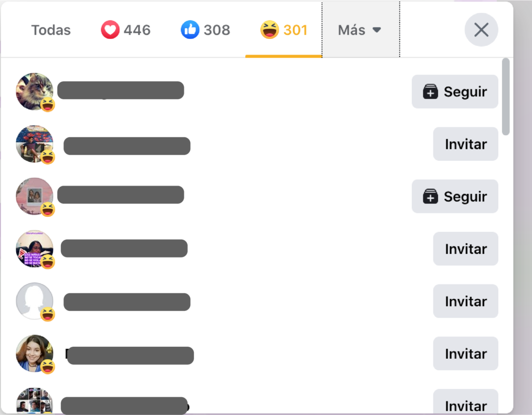Switch to the Todas reactions tab
Screen dimensions: 532x415
click(x=51, y=30)
